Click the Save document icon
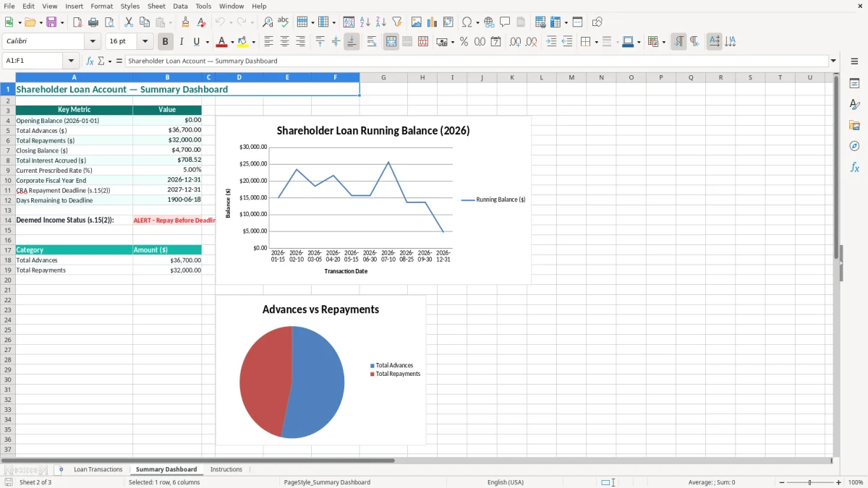 [51, 22]
